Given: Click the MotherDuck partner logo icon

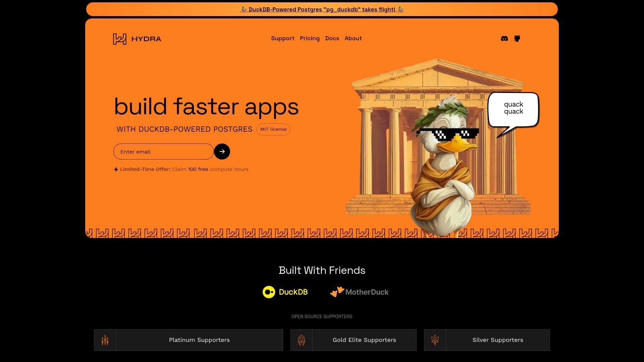Looking at the screenshot, I should click(337, 291).
